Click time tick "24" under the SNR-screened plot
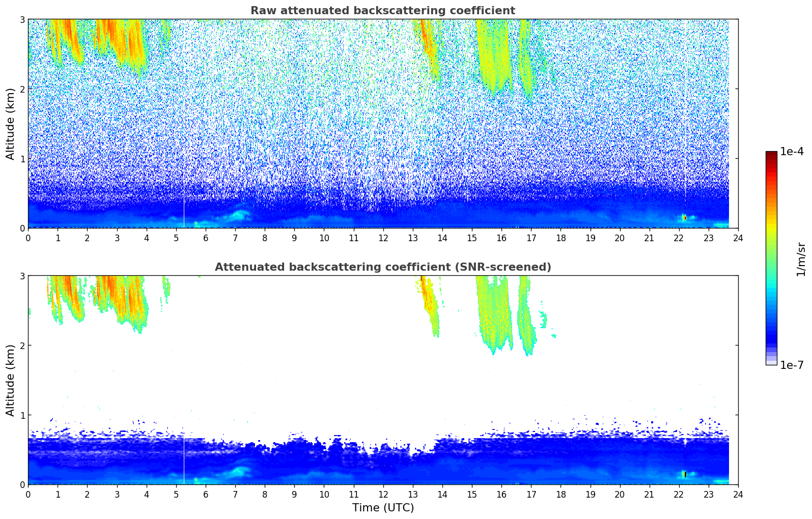 pyautogui.click(x=738, y=494)
